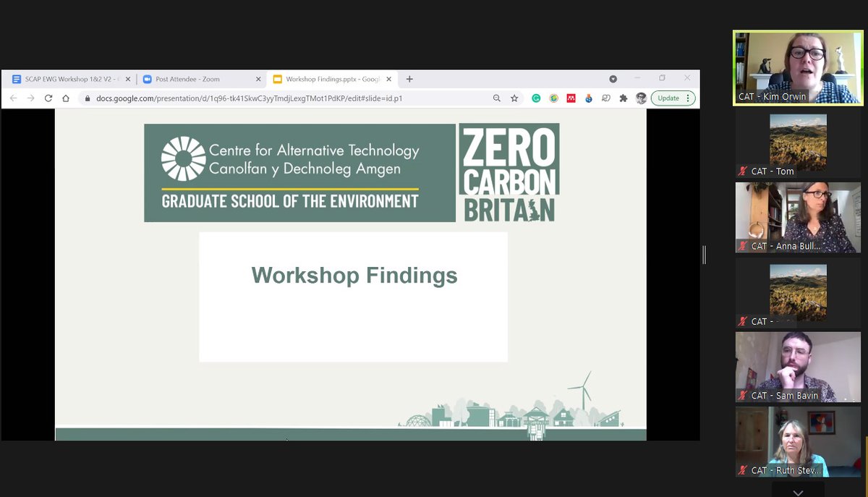Screen dimensions: 868x497
Task: Go forward in browser history
Action: 30,98
